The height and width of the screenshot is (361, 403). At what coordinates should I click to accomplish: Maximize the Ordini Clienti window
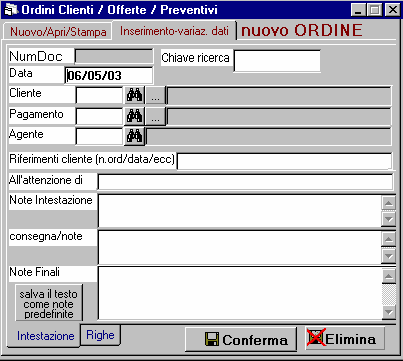pos(374,10)
